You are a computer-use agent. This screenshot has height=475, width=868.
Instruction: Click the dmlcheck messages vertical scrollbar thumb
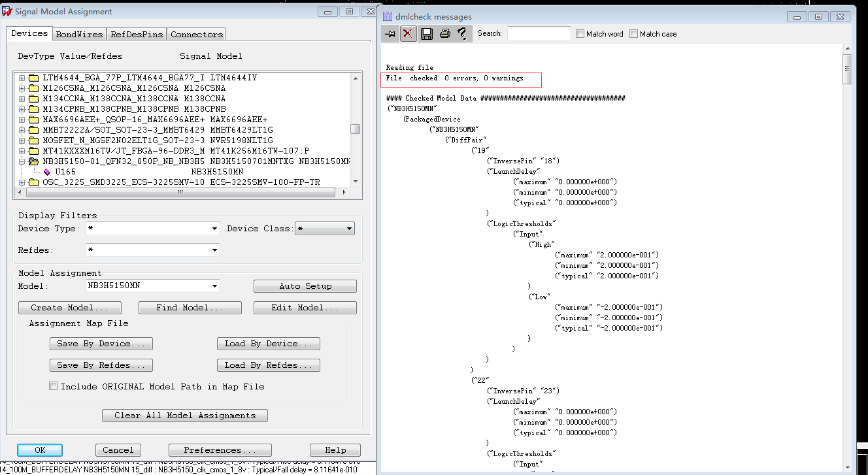point(848,69)
